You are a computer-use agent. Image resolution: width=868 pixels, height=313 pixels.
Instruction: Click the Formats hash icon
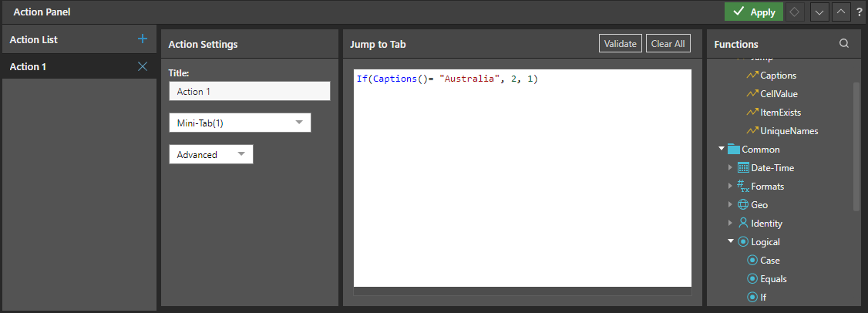click(x=743, y=186)
